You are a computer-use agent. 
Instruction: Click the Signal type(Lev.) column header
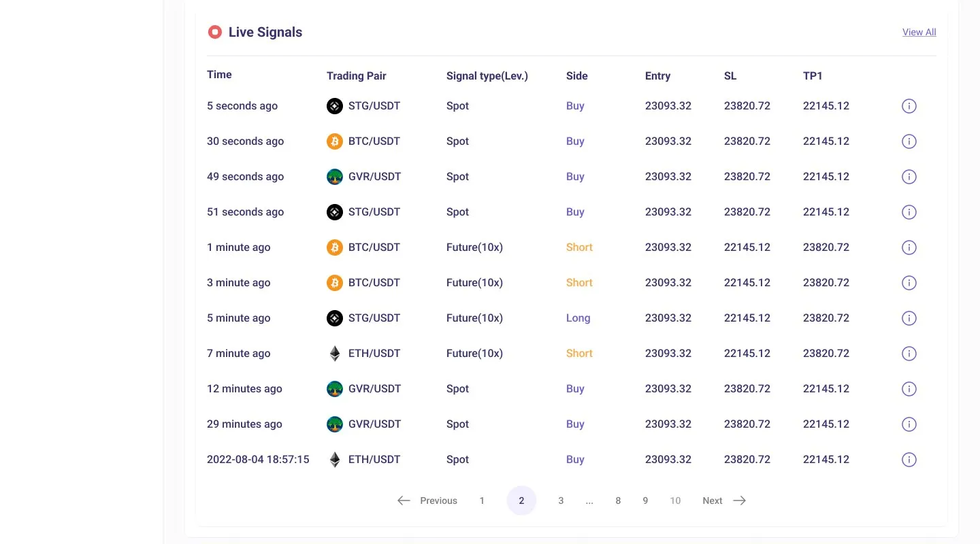[487, 76]
